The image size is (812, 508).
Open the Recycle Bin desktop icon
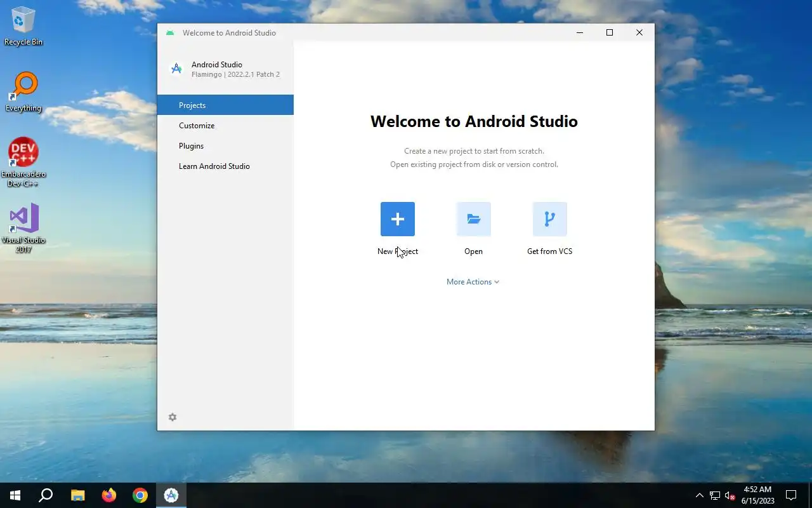pos(23,27)
